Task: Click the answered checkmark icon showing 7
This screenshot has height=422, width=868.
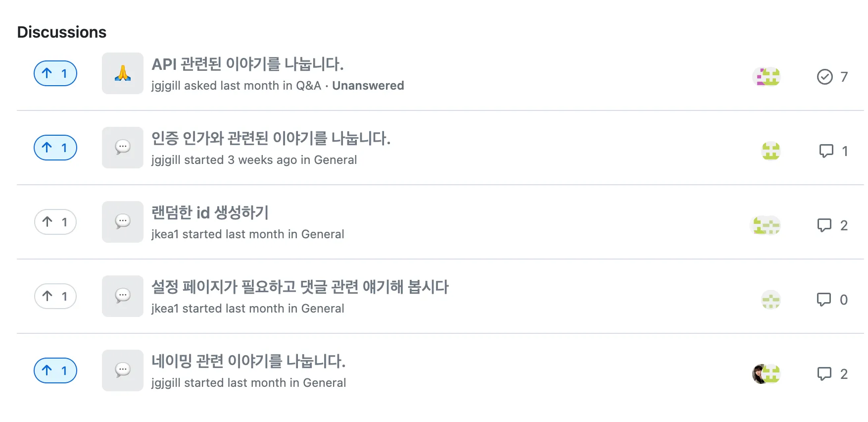Action: (x=824, y=77)
